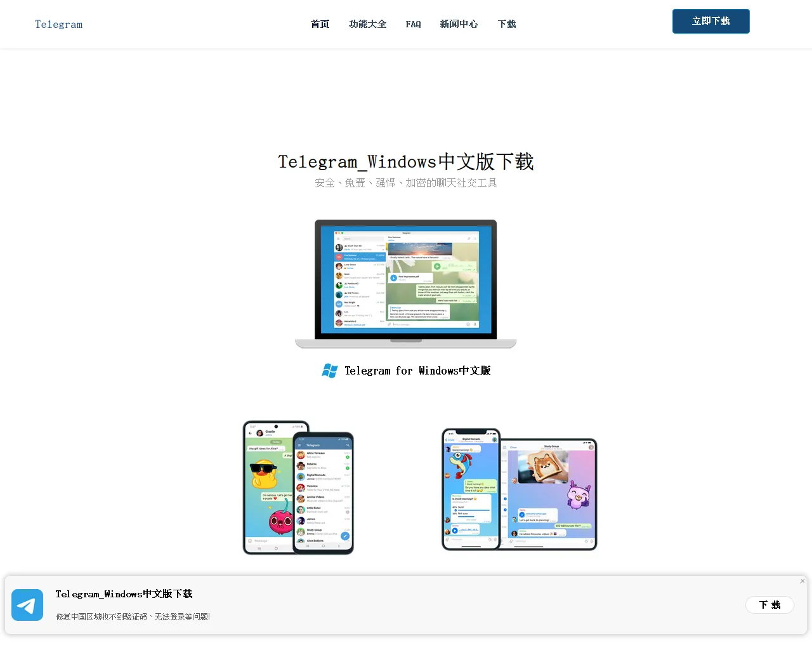Open the 首页 navigation item
This screenshot has width=812, height=650.
[320, 24]
